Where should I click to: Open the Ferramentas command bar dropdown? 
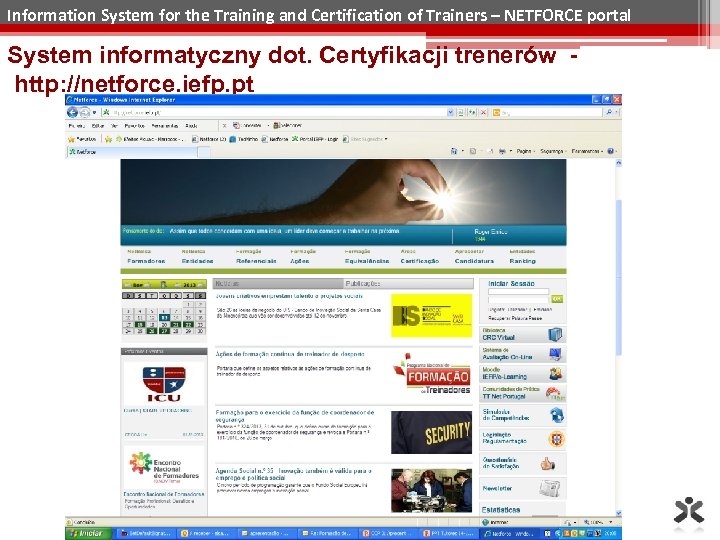pos(587,151)
